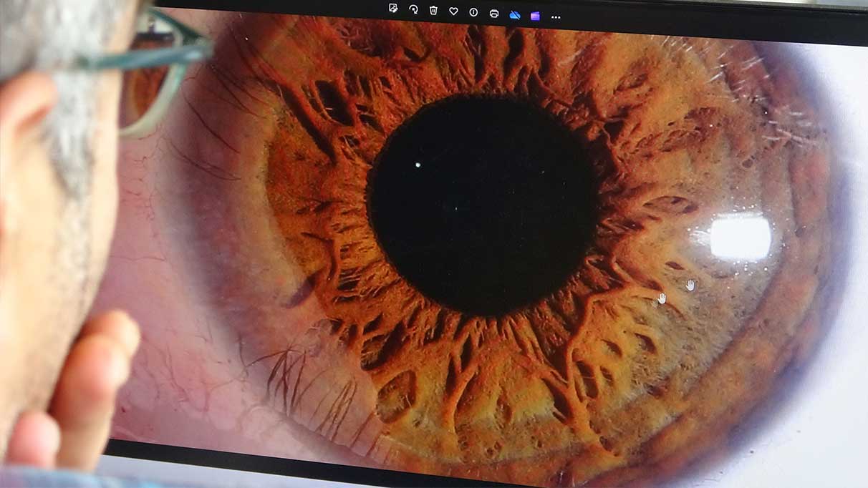Unfavorite the photo using the heart
Image resolution: width=868 pixels, height=488 pixels.
[x=453, y=10]
